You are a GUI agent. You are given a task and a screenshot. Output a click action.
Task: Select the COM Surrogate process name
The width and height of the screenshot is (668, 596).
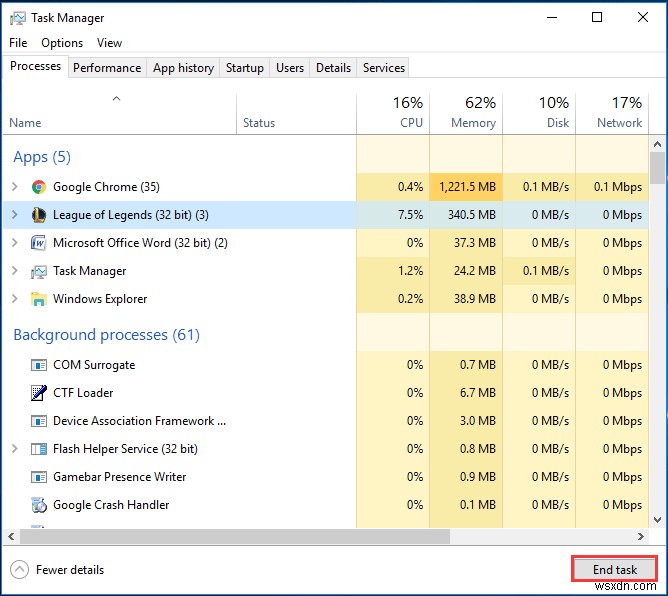click(94, 365)
